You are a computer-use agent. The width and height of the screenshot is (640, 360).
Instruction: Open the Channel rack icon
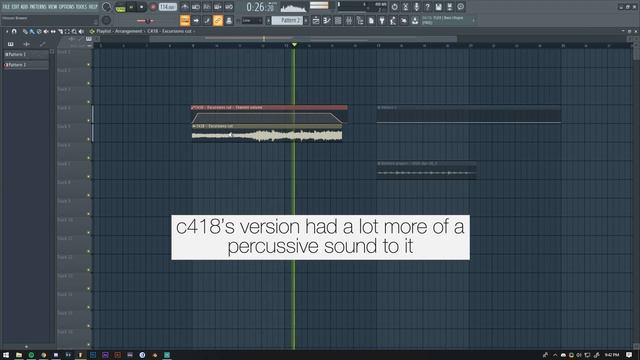coord(338,20)
